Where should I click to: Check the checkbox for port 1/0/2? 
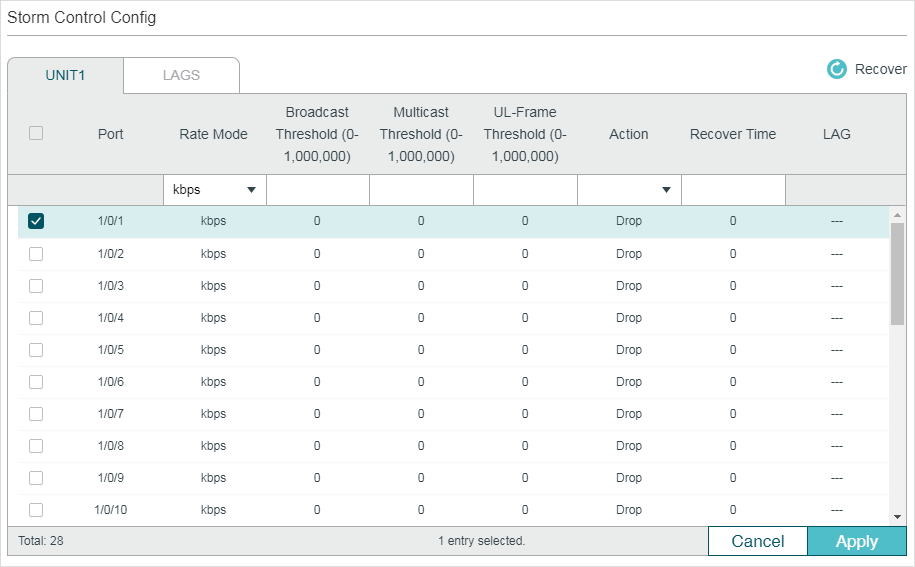[x=36, y=254]
